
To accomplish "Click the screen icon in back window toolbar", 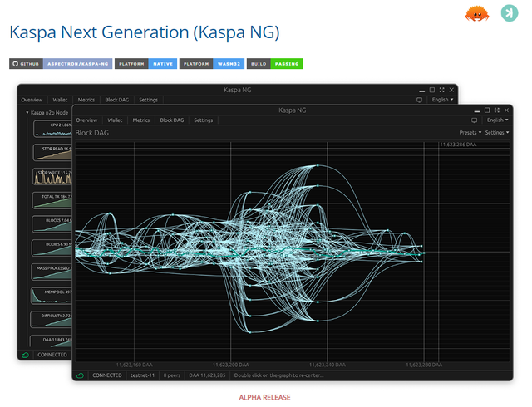I will coord(419,100).
